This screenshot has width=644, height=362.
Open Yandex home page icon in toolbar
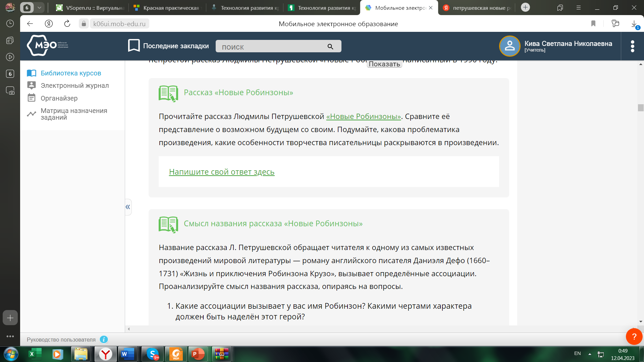[49, 23]
